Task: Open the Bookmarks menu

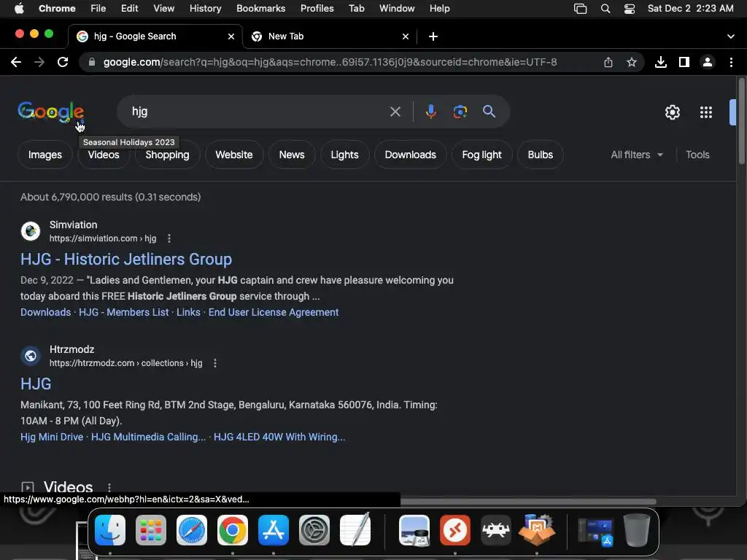Action: (260, 9)
